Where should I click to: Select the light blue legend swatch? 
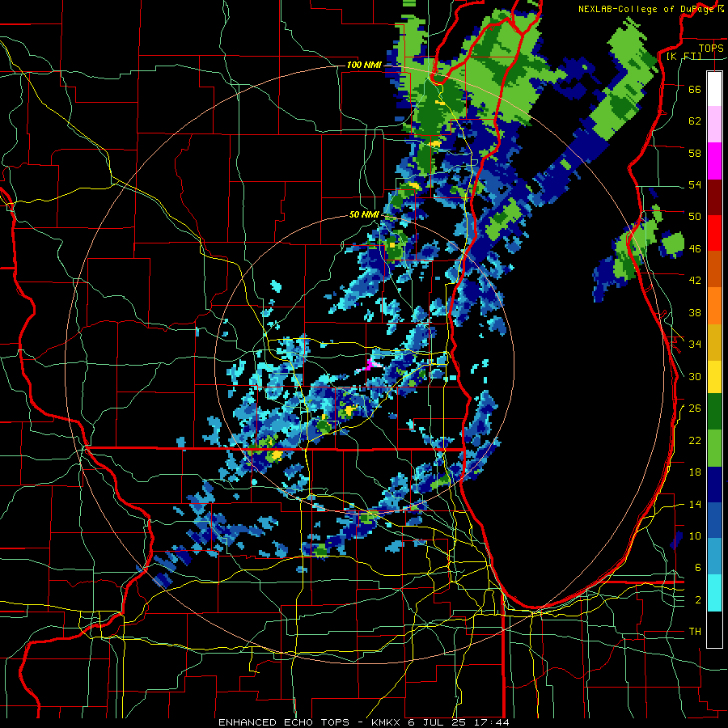click(714, 557)
